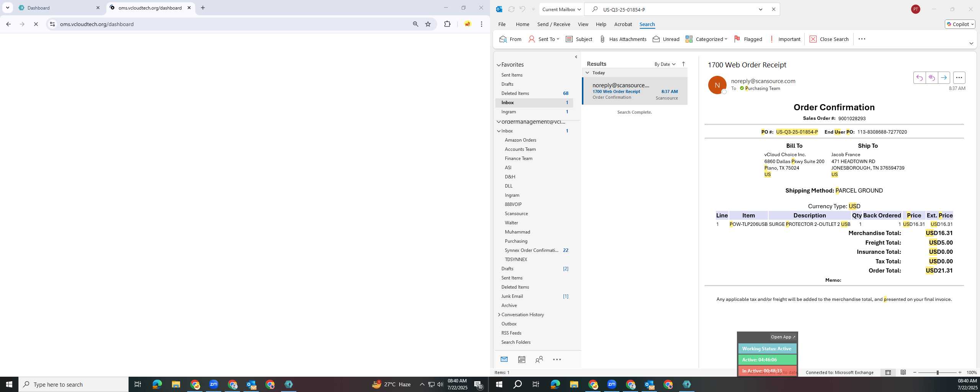The image size is (980, 392).
Task: Stop loading the oms.vcloudtech.org page
Action: pos(36,24)
